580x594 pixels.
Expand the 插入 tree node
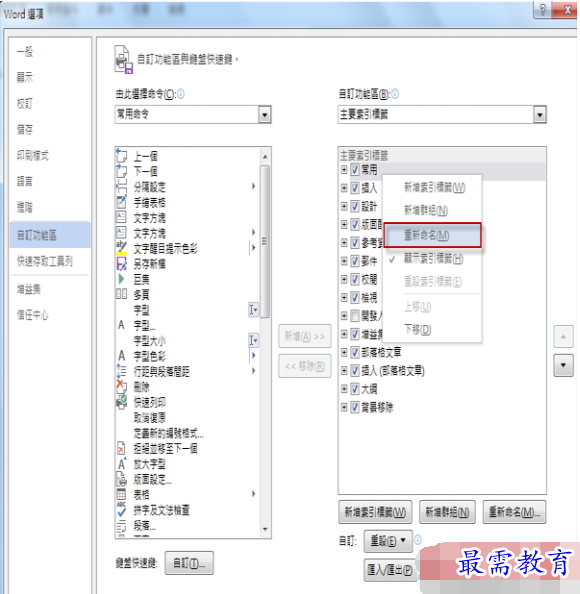pos(344,188)
